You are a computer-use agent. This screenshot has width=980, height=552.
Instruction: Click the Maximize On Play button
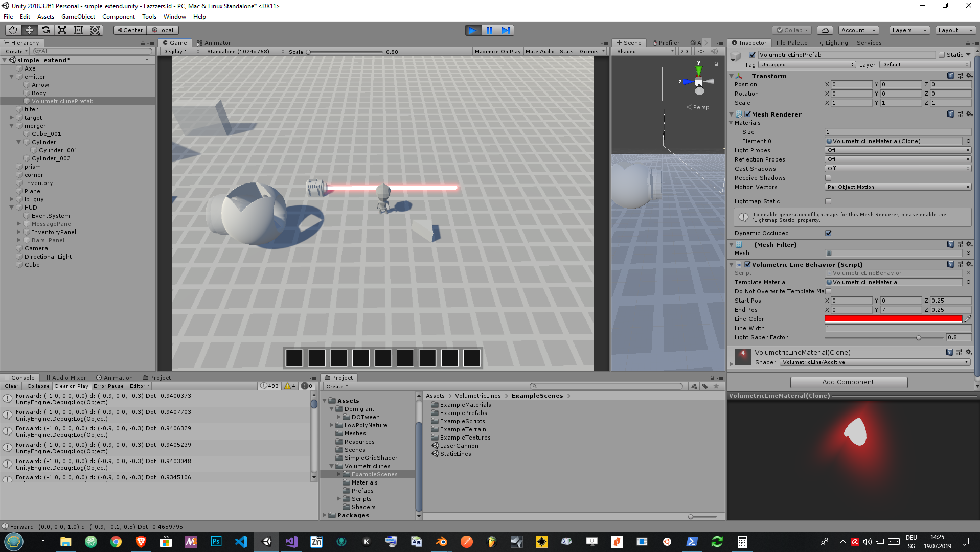pyautogui.click(x=497, y=52)
